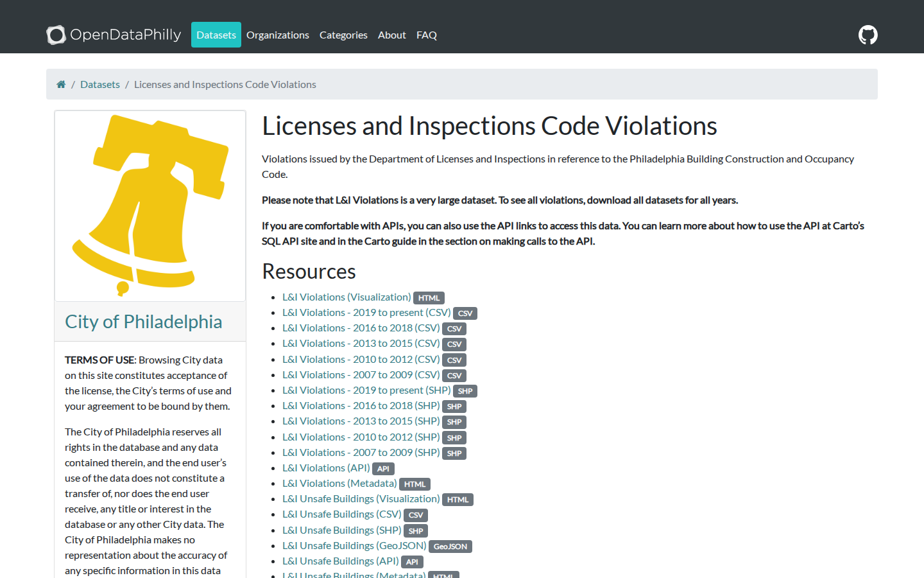Open the GitHub icon link
The height and width of the screenshot is (578, 924).
[x=868, y=35]
